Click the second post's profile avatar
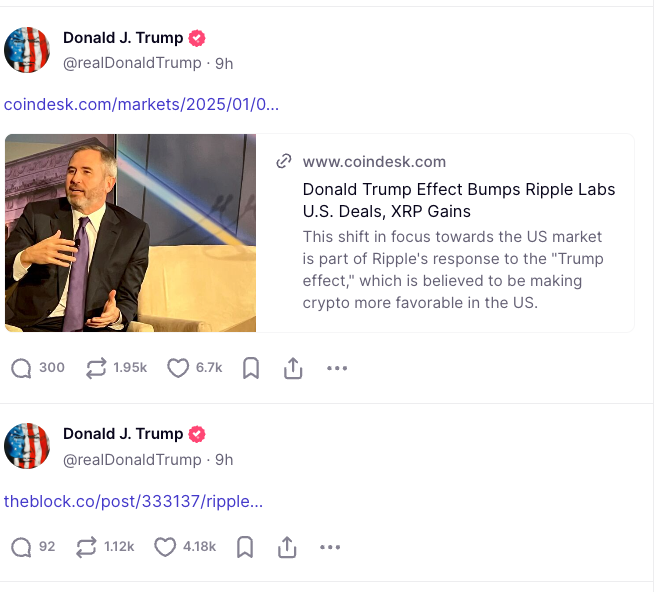The image size is (669, 592). [x=27, y=446]
